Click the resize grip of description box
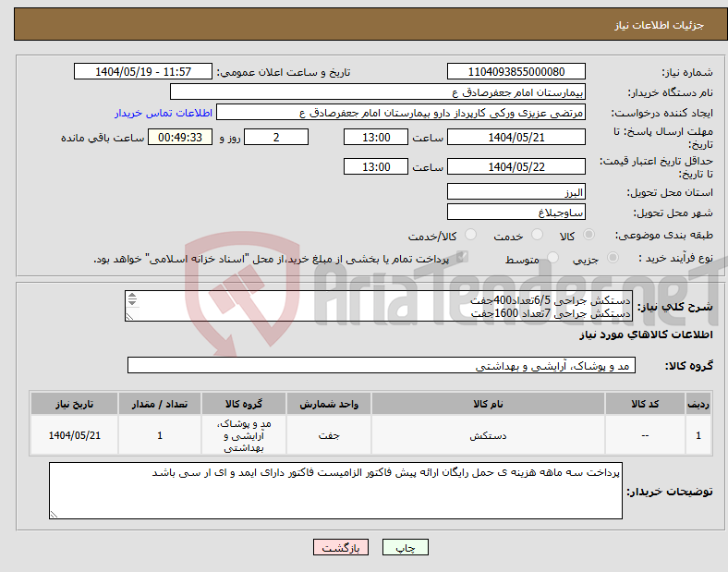The width and height of the screenshot is (728, 572). coord(129,316)
